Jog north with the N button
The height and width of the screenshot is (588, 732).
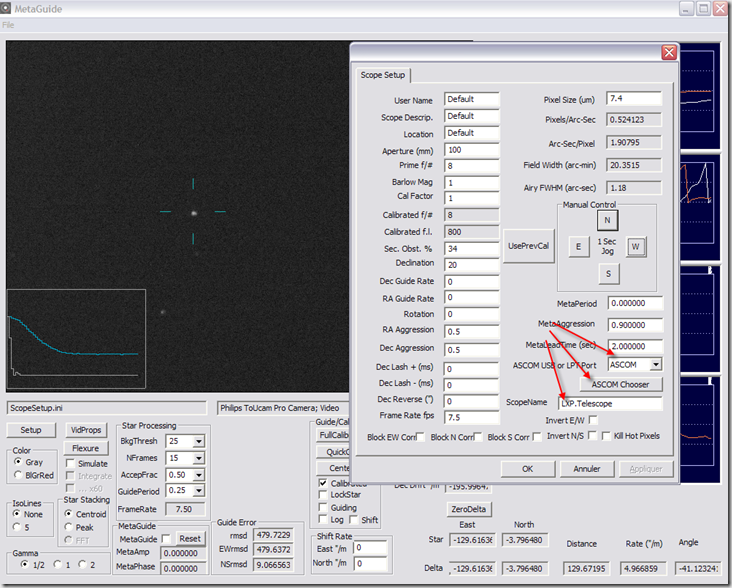pos(607,220)
